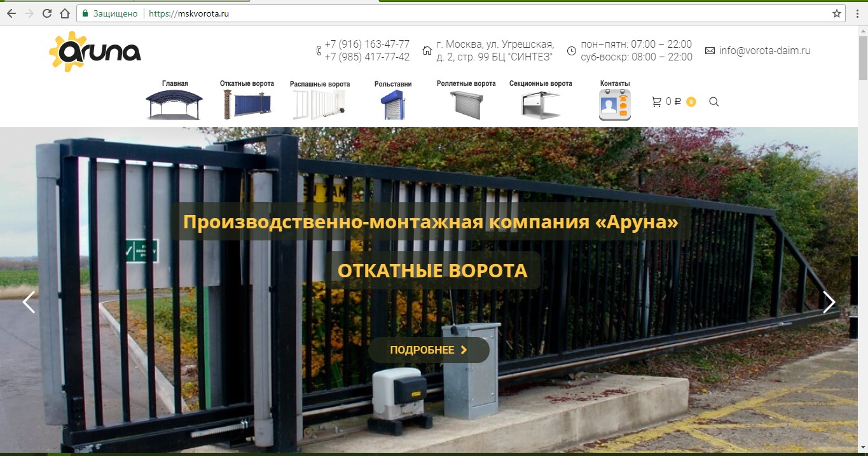Click the canopy image under Главная
The image size is (868, 456).
pyautogui.click(x=174, y=105)
